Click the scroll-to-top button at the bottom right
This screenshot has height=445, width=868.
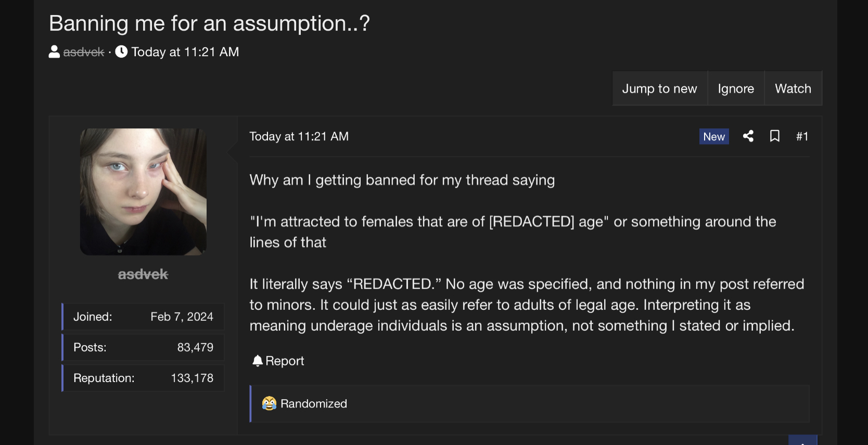coord(802,441)
